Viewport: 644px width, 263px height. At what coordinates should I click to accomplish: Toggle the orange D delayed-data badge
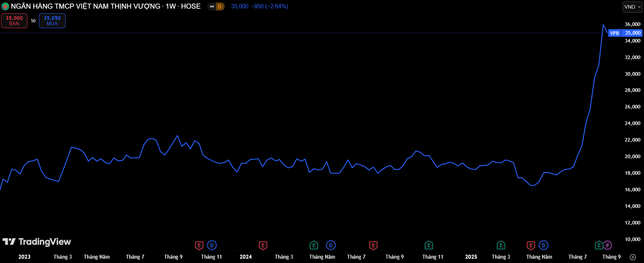220,6
